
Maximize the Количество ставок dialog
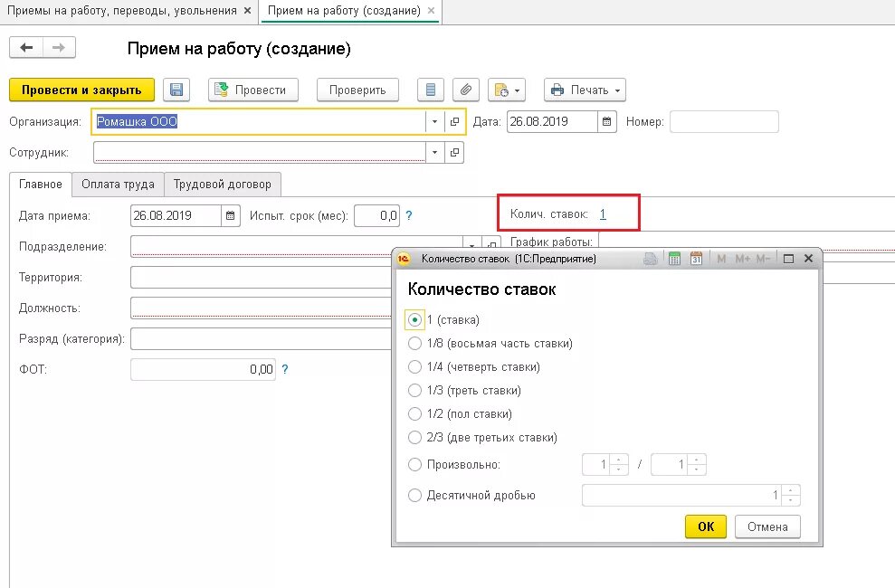tap(789, 259)
